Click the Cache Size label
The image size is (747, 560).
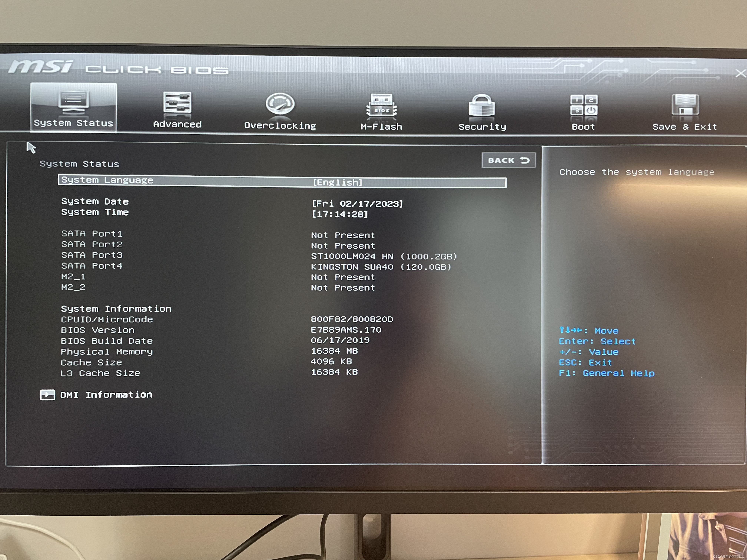(91, 363)
